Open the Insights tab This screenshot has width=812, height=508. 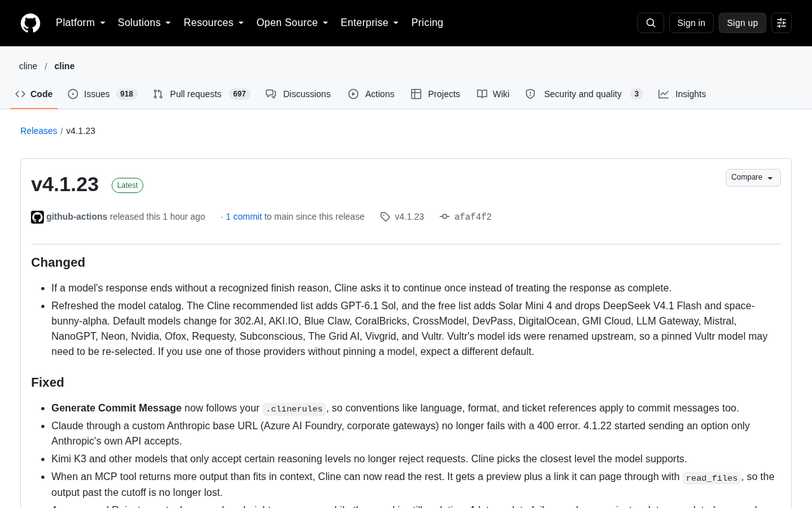pos(682,94)
